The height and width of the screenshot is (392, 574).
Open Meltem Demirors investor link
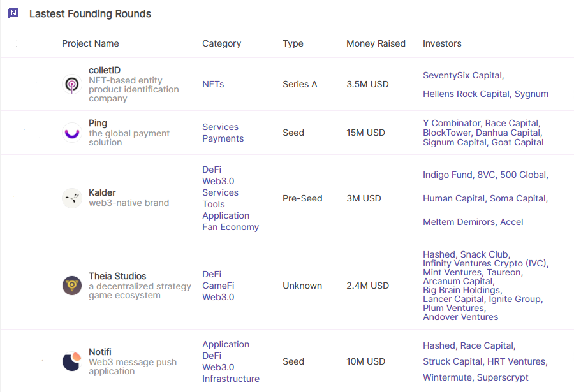point(460,222)
